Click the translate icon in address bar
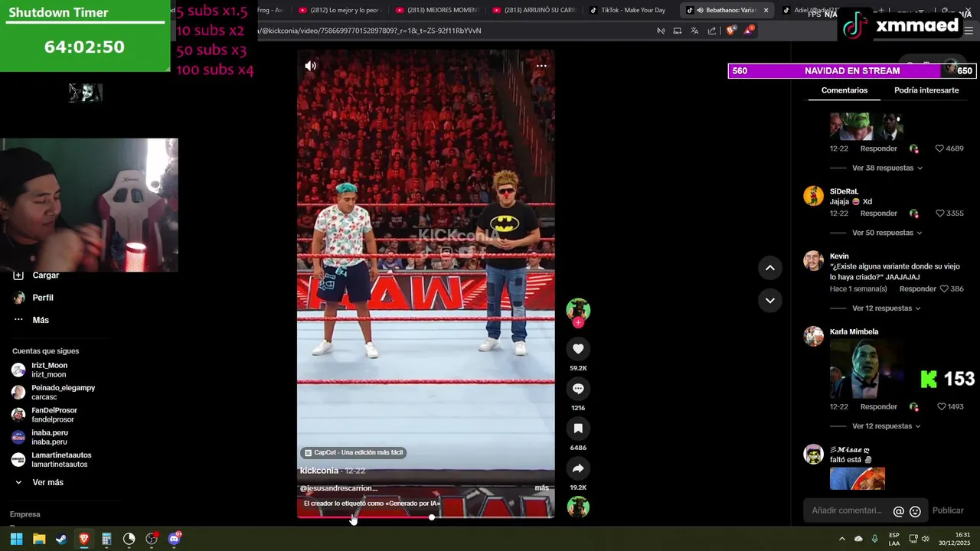This screenshot has width=980, height=551. (694, 31)
